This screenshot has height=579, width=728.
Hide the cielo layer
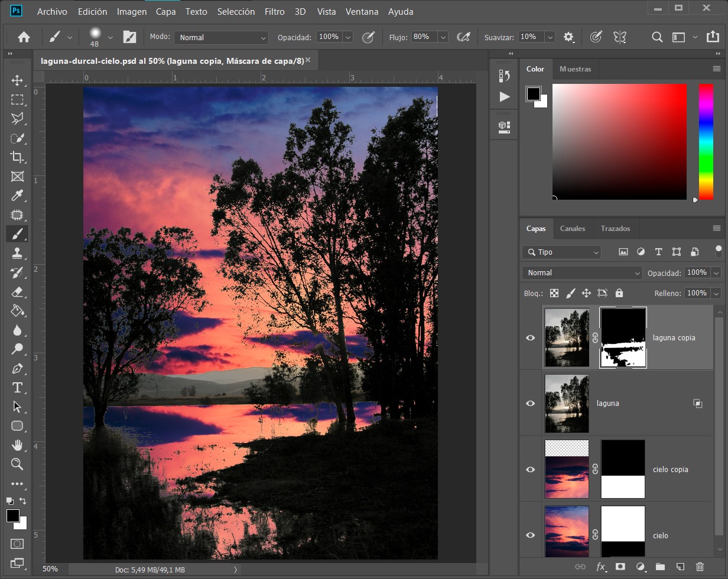coord(531,535)
